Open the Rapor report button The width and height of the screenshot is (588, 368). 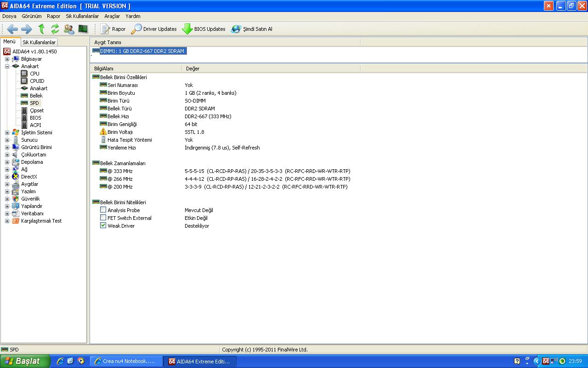tap(113, 29)
